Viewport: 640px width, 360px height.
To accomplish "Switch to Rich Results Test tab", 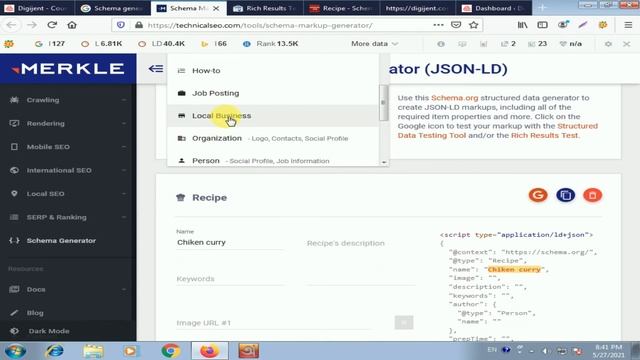I will pos(265,8).
